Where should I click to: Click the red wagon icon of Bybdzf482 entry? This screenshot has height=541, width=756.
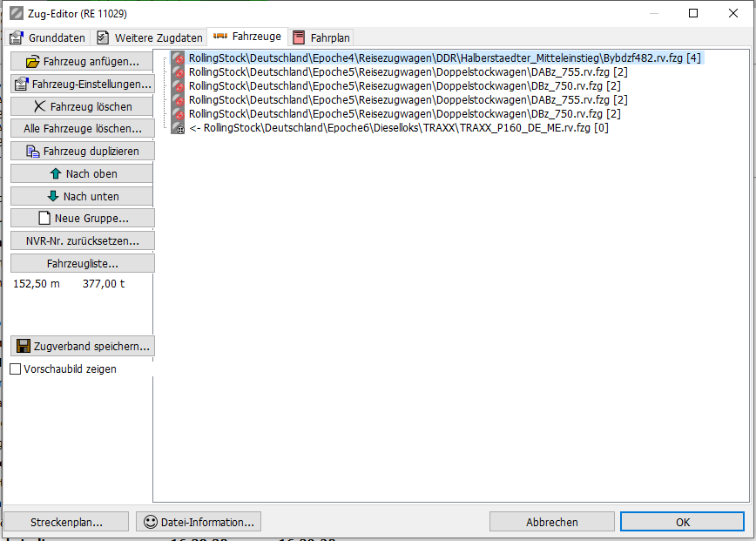click(179, 58)
